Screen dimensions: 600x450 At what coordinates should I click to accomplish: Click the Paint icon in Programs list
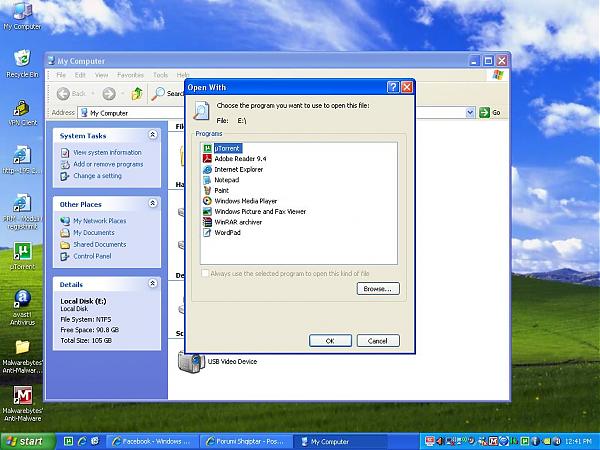(x=207, y=190)
